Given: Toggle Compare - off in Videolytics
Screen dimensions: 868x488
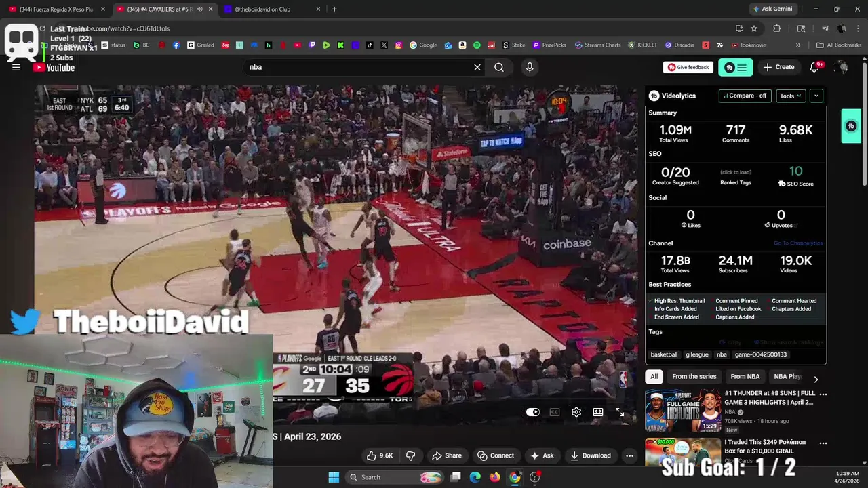Looking at the screenshot, I should [745, 96].
